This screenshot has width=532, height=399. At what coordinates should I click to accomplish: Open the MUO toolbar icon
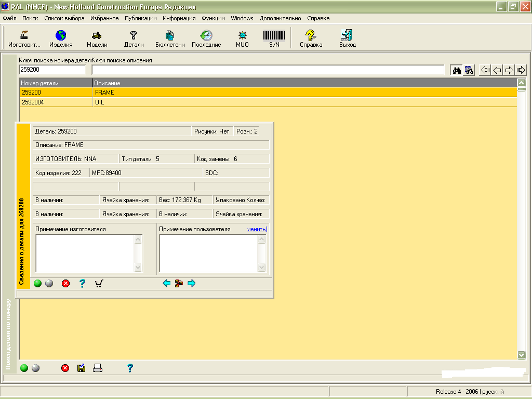click(242, 38)
